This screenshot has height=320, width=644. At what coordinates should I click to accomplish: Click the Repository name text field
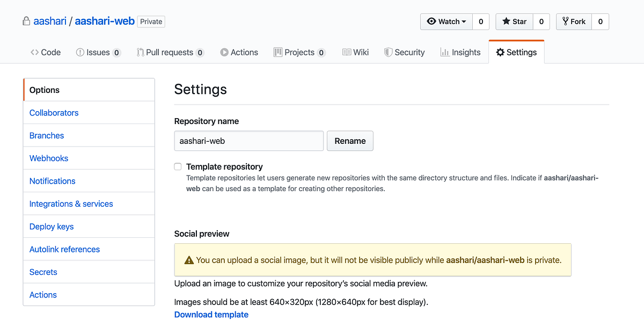point(248,141)
